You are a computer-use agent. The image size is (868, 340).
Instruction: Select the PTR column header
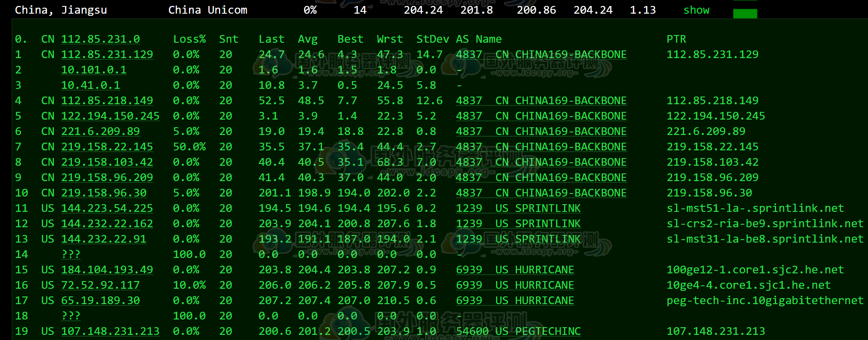pyautogui.click(x=676, y=39)
